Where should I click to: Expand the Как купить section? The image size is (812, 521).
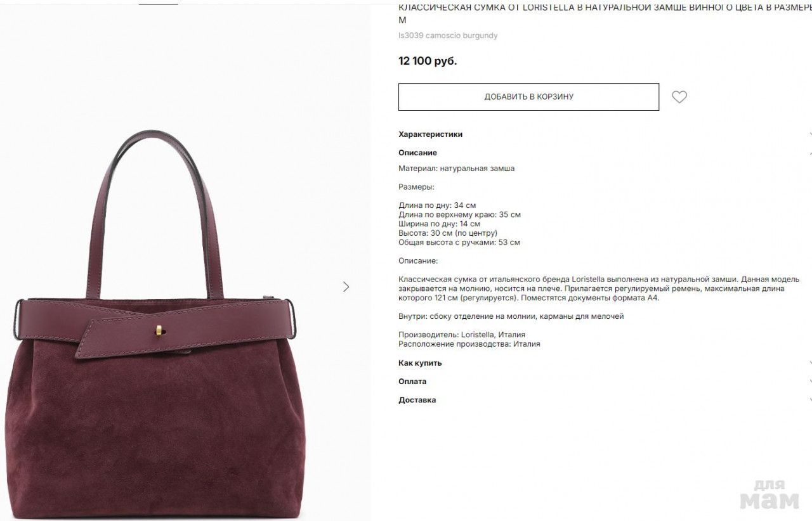pos(605,363)
